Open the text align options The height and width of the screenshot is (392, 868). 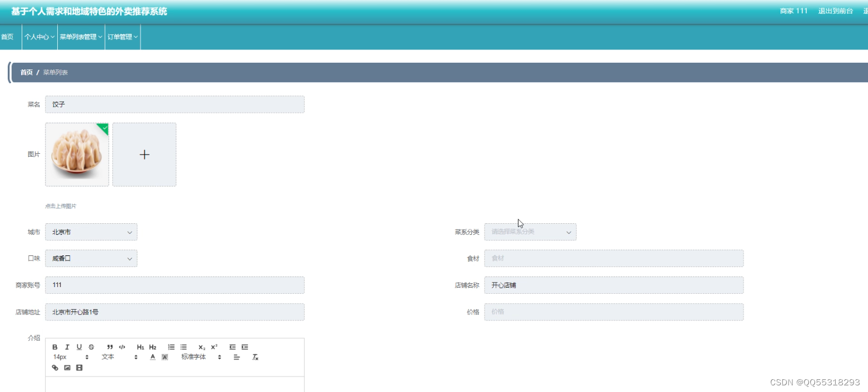[x=236, y=357]
